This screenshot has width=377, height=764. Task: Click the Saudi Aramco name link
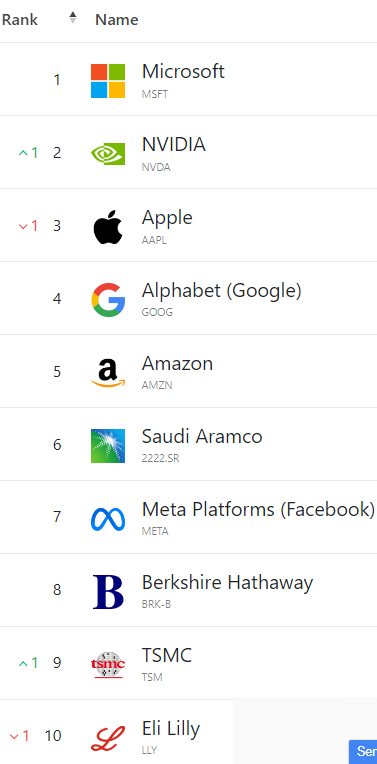(202, 437)
